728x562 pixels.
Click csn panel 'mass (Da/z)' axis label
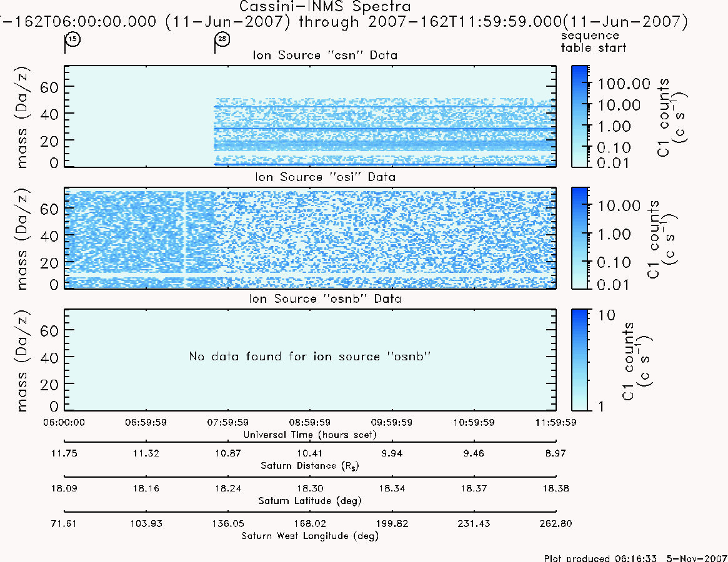click(x=21, y=117)
